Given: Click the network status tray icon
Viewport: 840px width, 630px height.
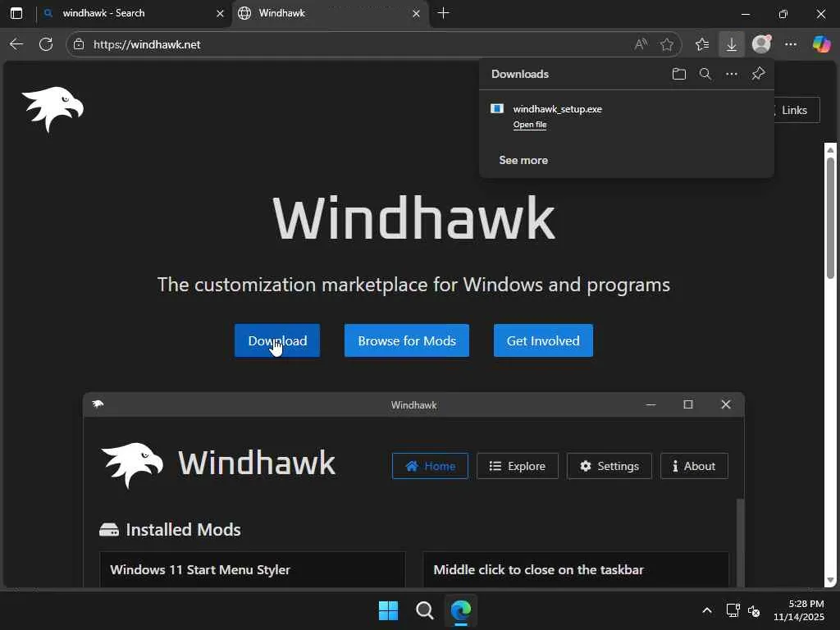Looking at the screenshot, I should [x=733, y=610].
